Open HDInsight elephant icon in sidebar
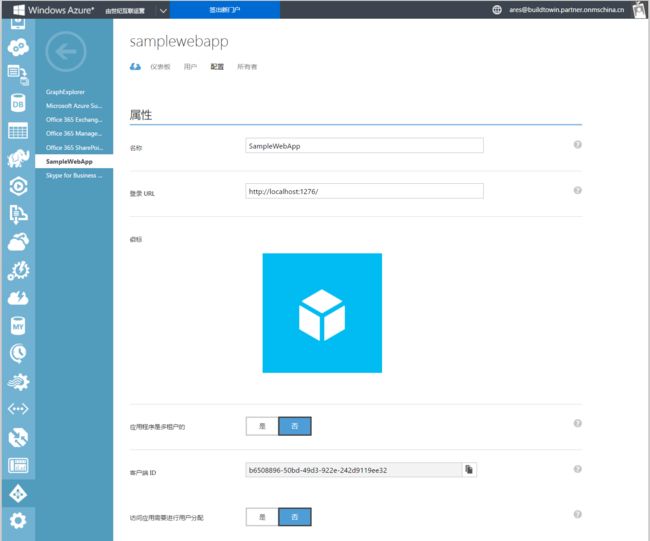 [x=18, y=158]
